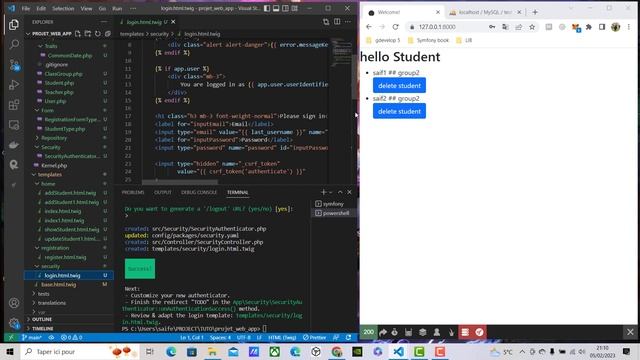This screenshot has width=640, height=360.
Task: Open the Search view in VS Code activity bar
Action: point(14,44)
